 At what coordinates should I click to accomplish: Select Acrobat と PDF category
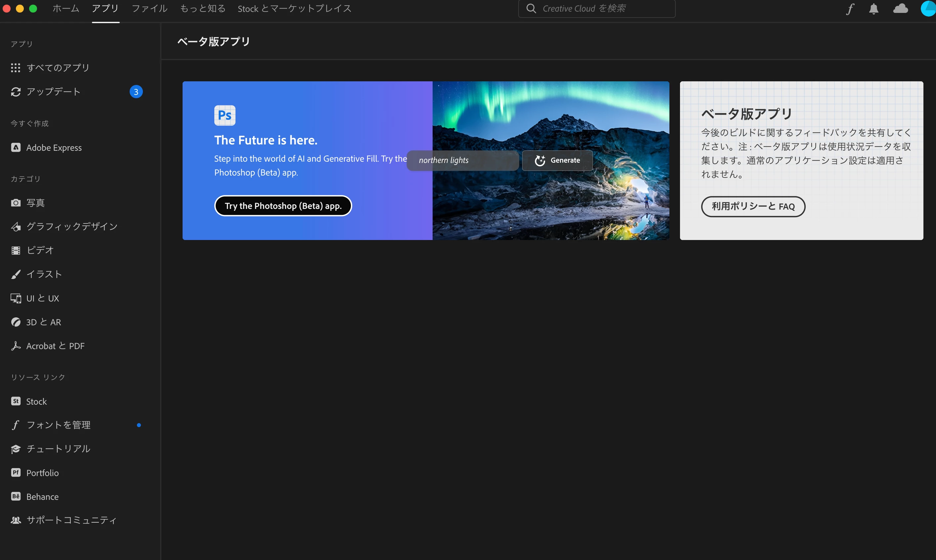coord(55,346)
